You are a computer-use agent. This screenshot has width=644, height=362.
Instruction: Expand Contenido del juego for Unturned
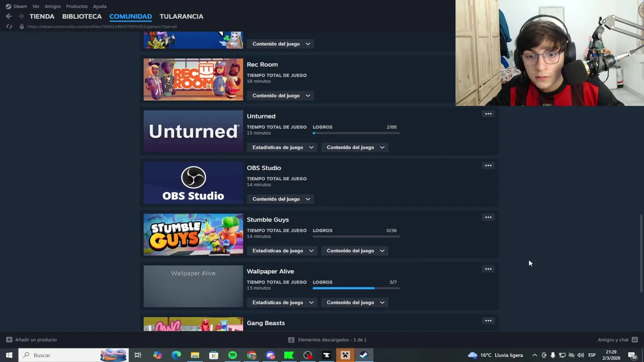355,147
